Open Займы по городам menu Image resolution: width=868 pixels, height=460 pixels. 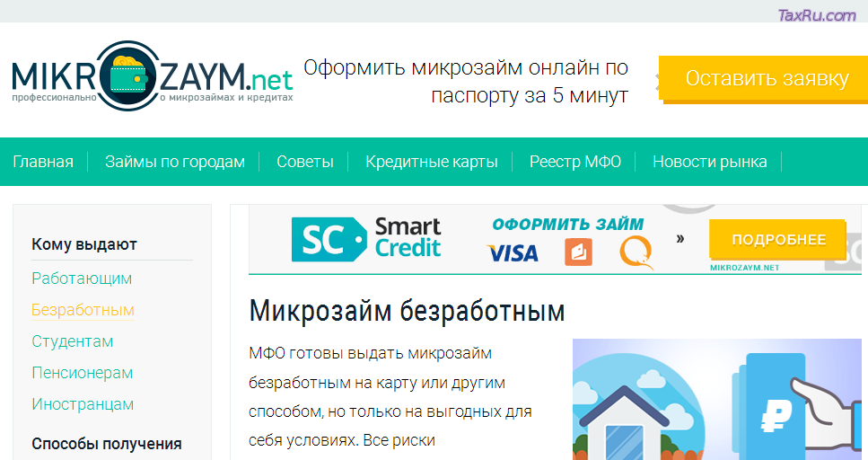pos(174,162)
